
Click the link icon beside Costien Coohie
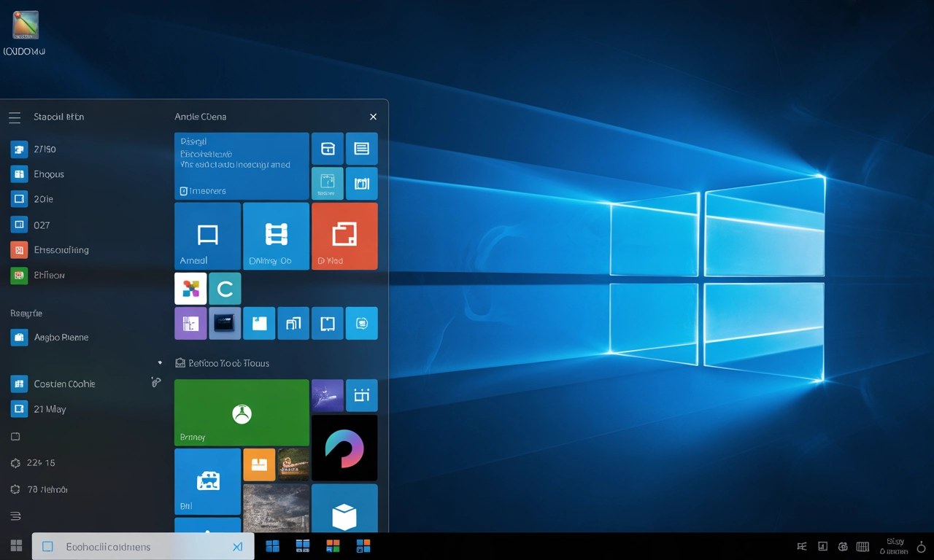click(x=155, y=381)
